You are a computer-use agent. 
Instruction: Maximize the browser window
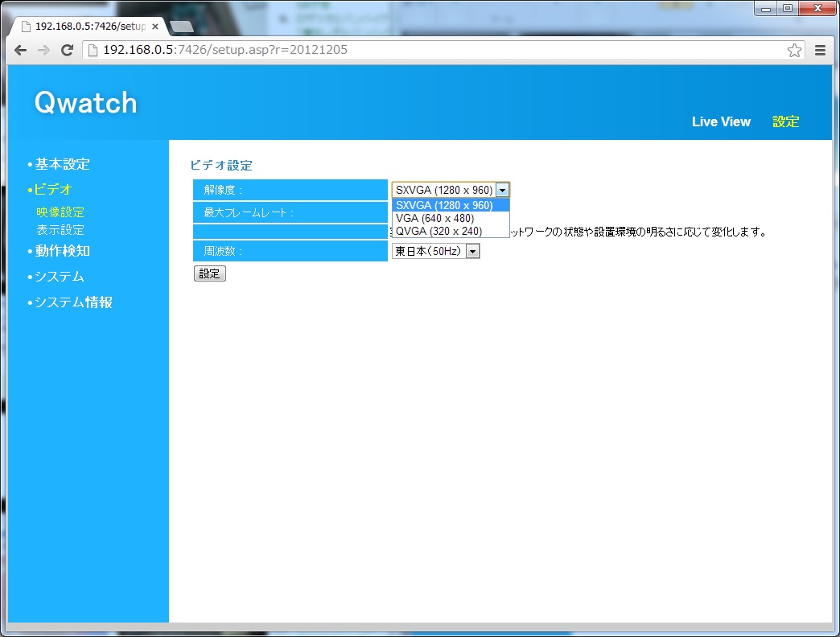(788, 8)
